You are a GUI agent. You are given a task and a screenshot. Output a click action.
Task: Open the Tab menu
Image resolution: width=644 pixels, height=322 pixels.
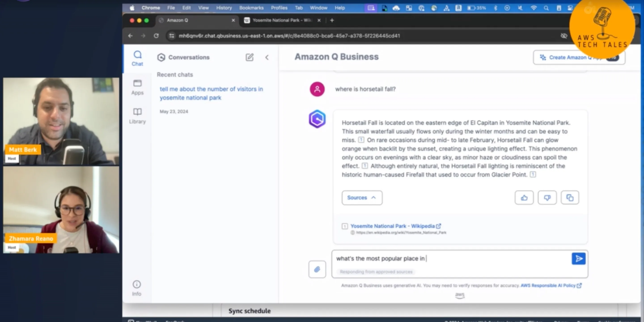pyautogui.click(x=299, y=8)
